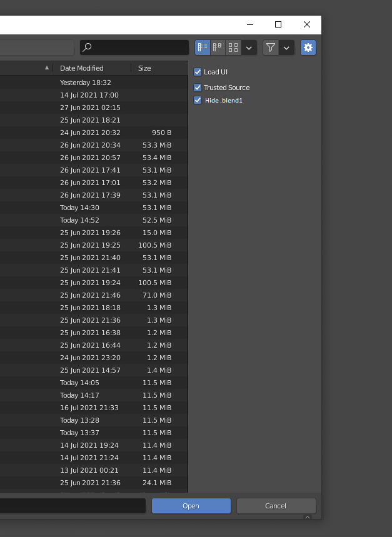Select row with size 15.0 MiB
The height and width of the screenshot is (539, 392).
tap(94, 233)
